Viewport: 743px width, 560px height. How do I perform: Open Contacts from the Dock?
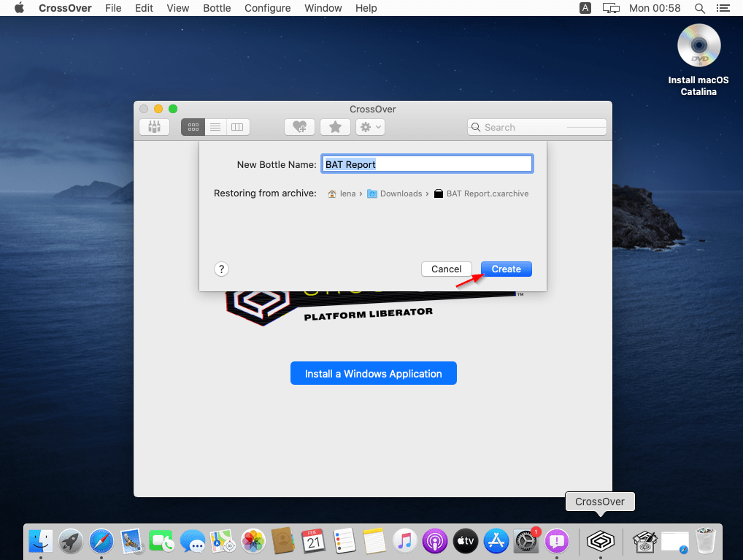tap(283, 541)
